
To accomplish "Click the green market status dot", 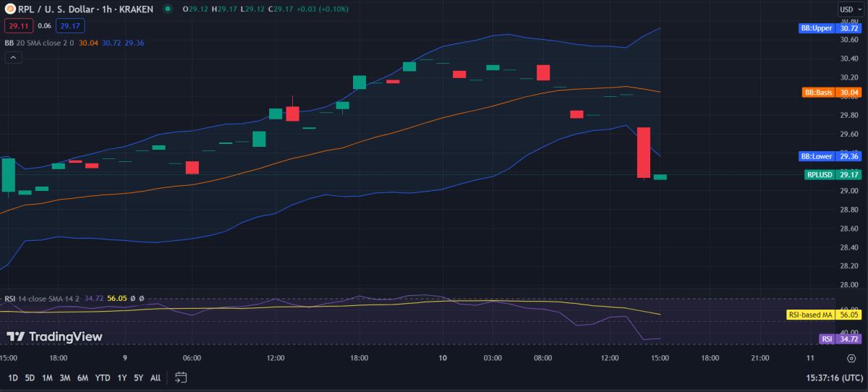I will tap(168, 9).
